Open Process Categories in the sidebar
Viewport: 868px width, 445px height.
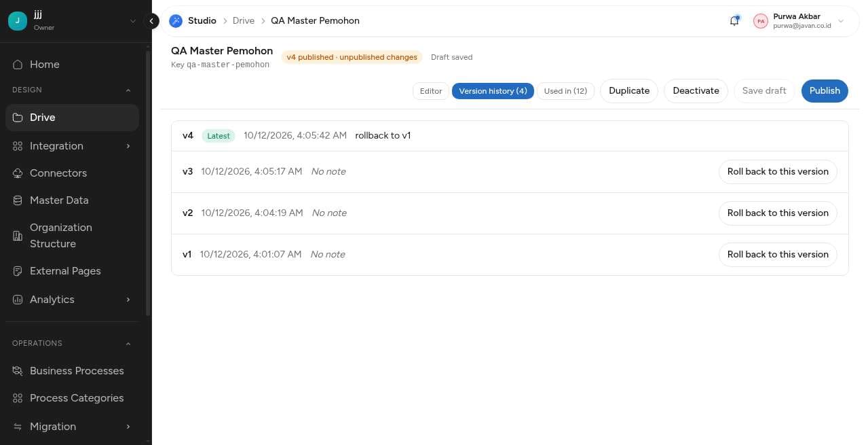(72, 398)
